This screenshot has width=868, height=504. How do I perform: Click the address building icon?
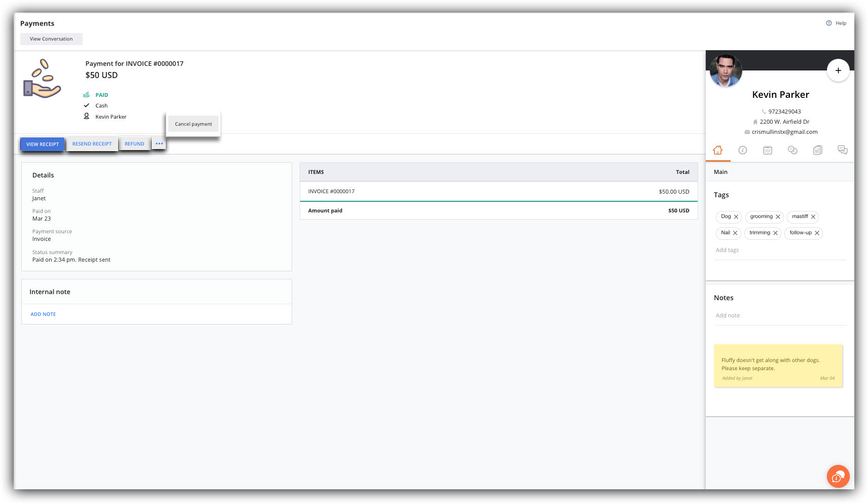(x=755, y=122)
